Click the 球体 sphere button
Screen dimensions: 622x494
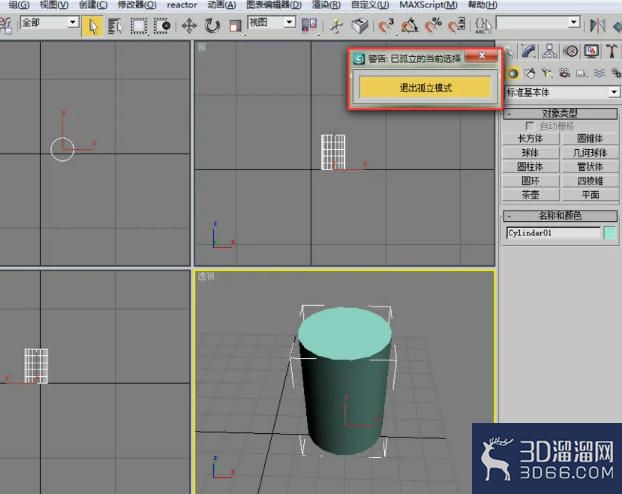(x=531, y=153)
